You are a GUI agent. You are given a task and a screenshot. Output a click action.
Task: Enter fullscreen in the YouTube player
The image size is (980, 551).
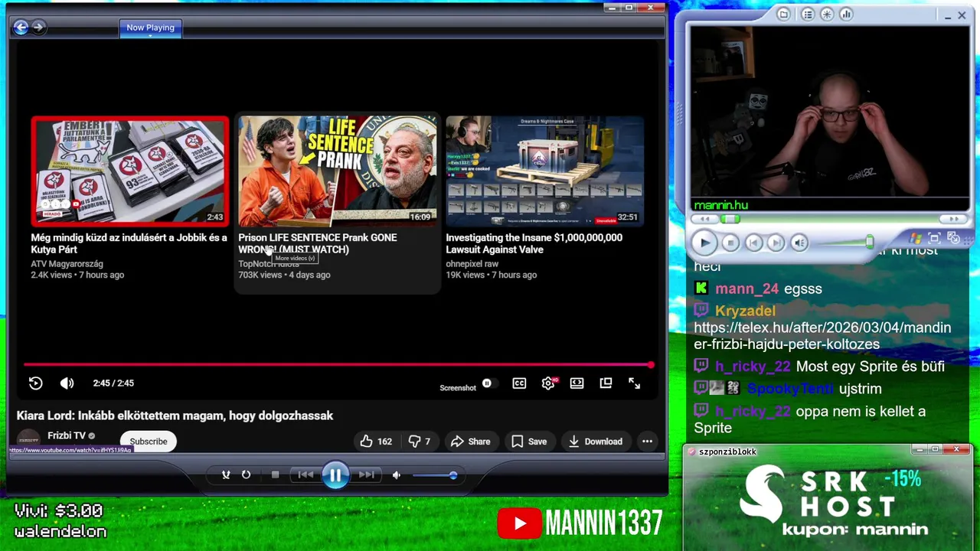pyautogui.click(x=635, y=383)
